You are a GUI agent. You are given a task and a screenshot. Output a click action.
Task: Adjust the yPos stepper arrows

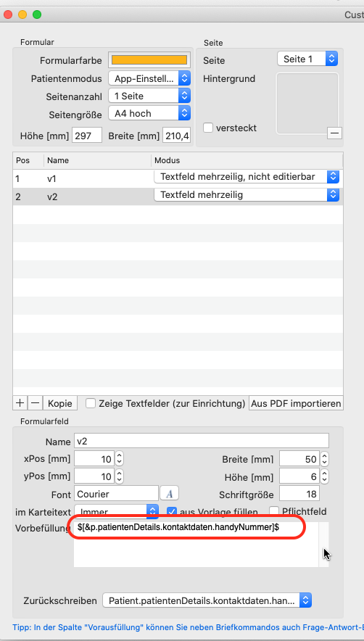(x=119, y=476)
